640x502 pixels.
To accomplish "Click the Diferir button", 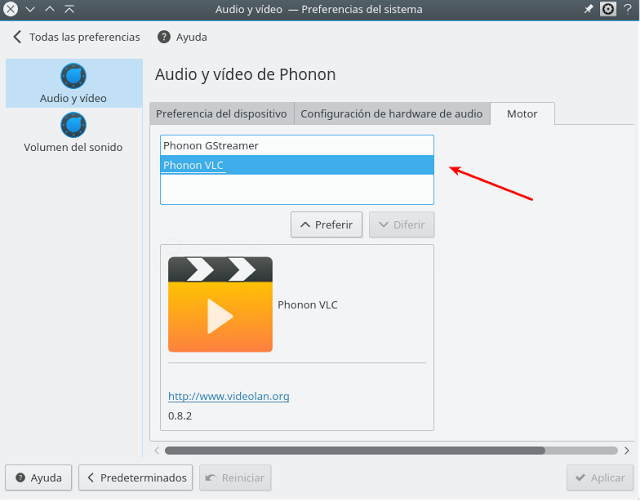I will point(402,225).
